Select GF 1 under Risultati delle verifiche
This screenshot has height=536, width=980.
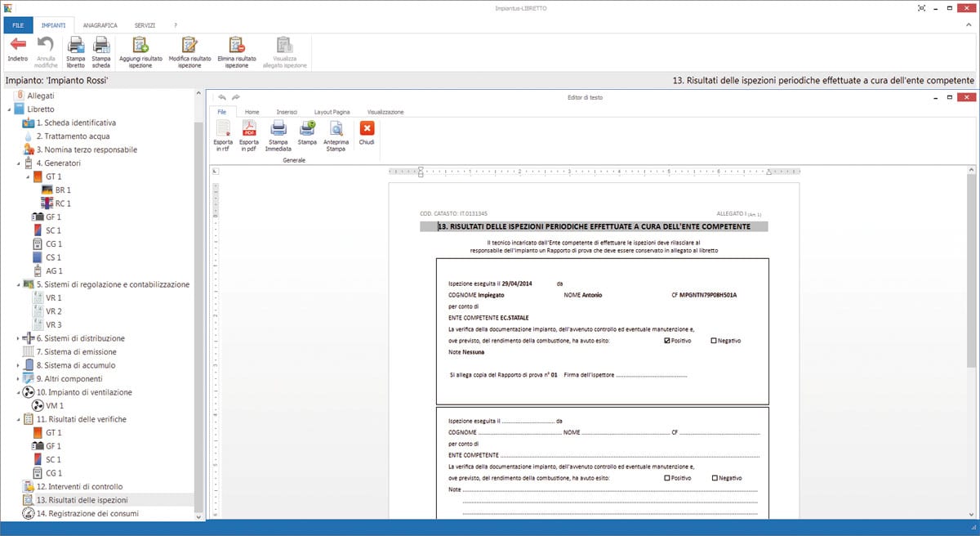[x=47, y=446]
